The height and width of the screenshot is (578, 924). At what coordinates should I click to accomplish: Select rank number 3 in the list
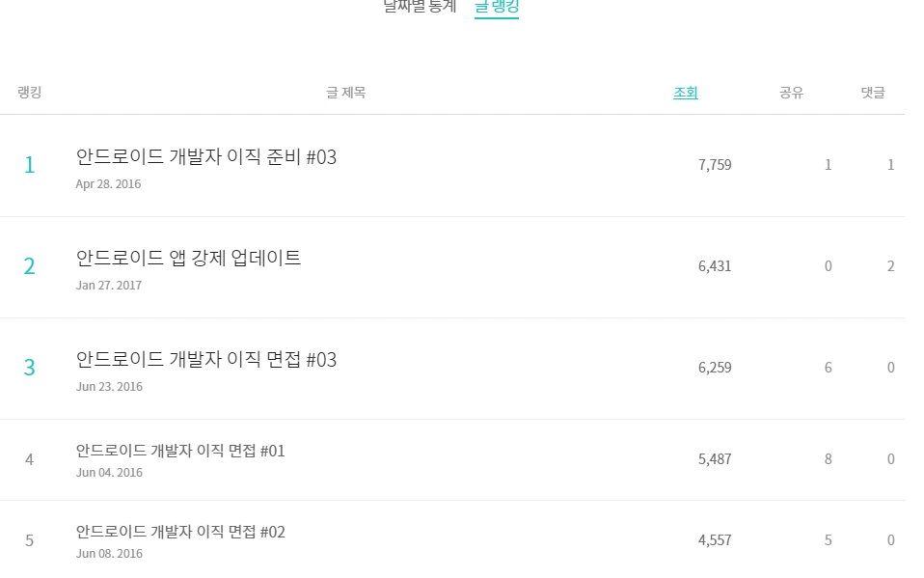coord(29,368)
